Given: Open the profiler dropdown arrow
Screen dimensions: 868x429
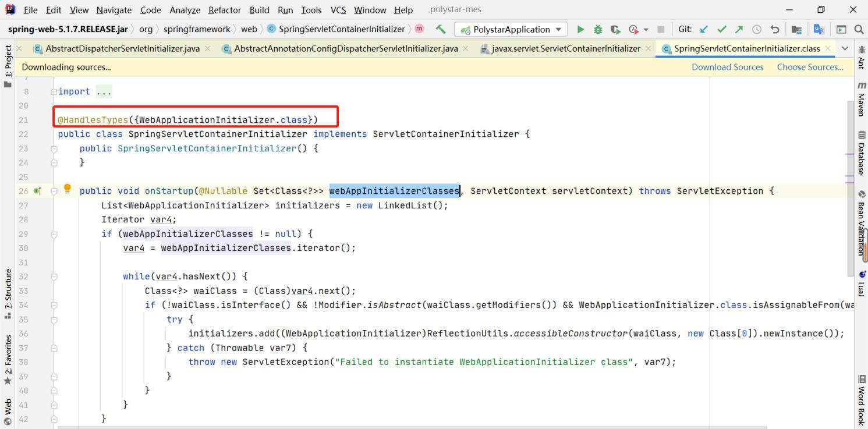Looking at the screenshot, I should click(646, 30).
